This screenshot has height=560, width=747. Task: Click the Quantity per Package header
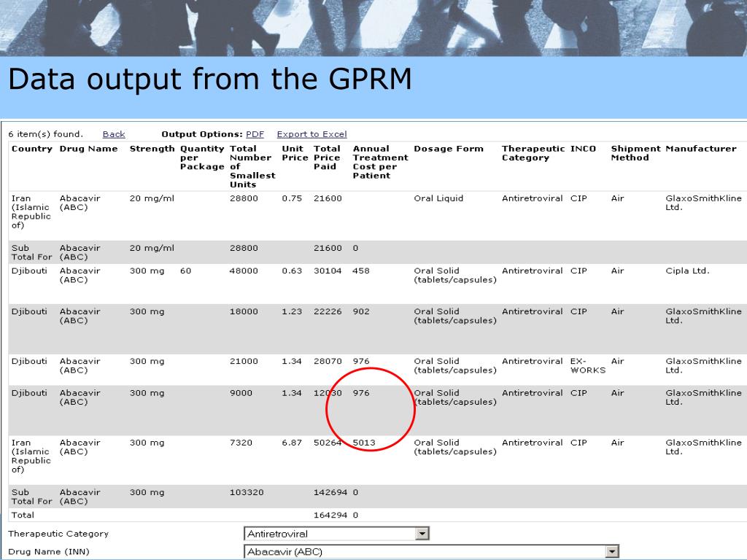(202, 157)
